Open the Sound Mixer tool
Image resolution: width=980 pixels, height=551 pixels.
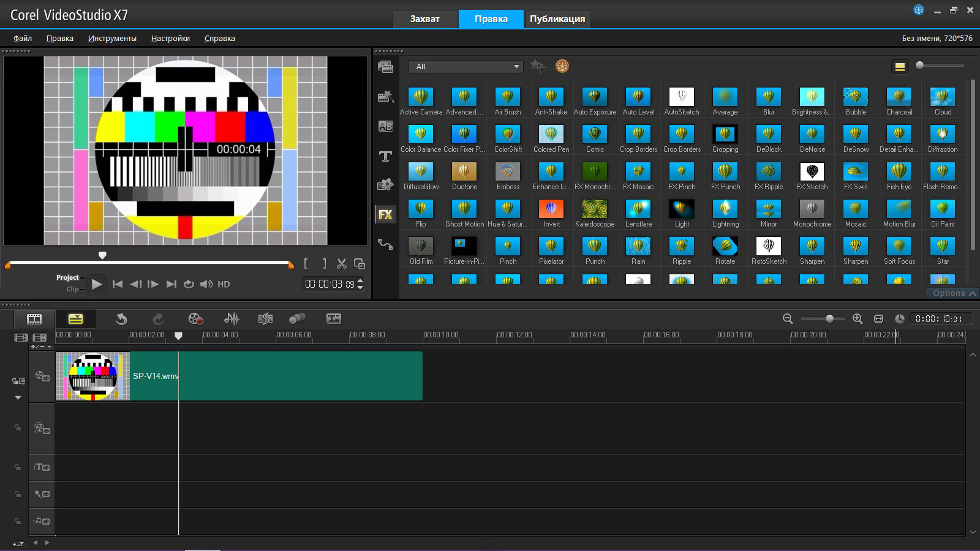pos(232,318)
